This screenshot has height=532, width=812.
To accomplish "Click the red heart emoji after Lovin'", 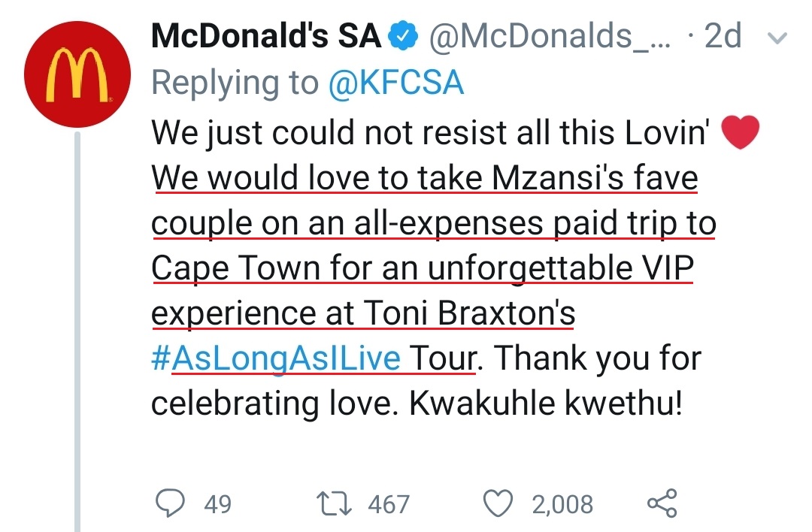I will coord(741,133).
